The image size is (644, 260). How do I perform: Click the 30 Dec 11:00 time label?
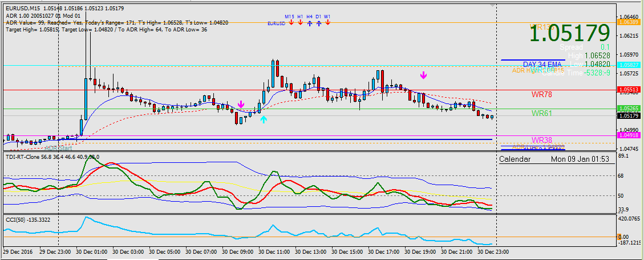tap(276, 251)
